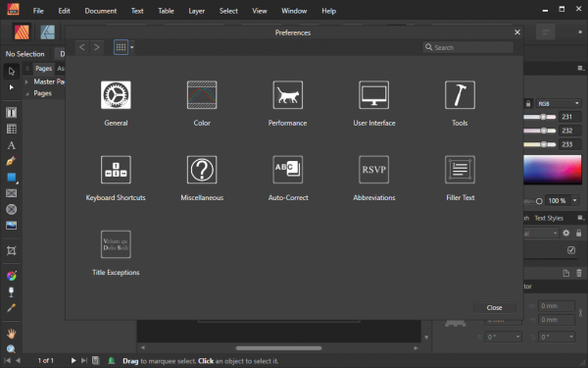Open Abbreviations preferences

click(x=374, y=170)
